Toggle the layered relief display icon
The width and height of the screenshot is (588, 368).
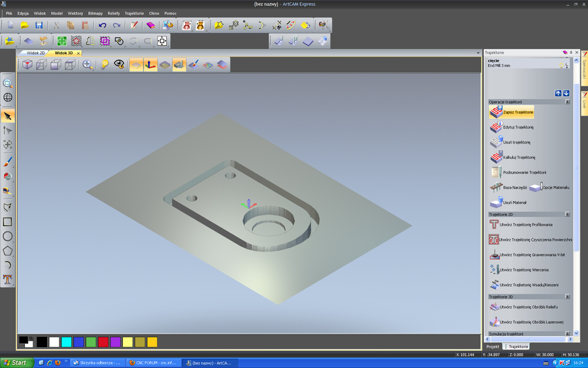[222, 65]
